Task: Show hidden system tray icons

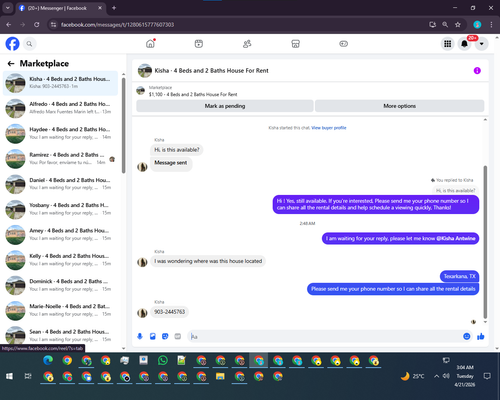Action: coord(436,376)
